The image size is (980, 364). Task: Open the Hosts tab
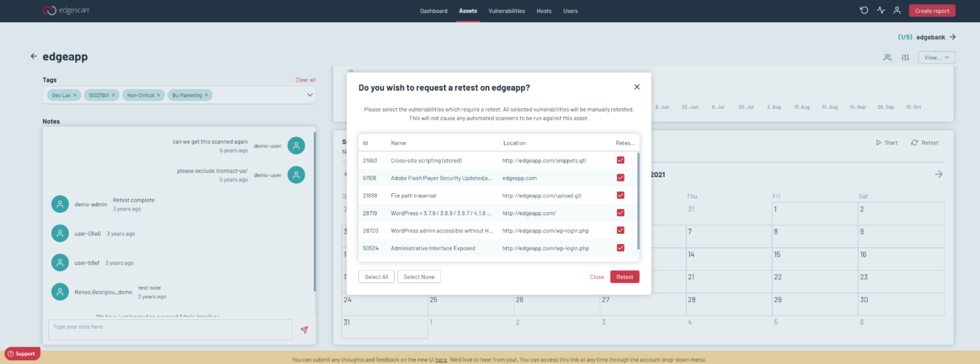[x=544, y=11]
